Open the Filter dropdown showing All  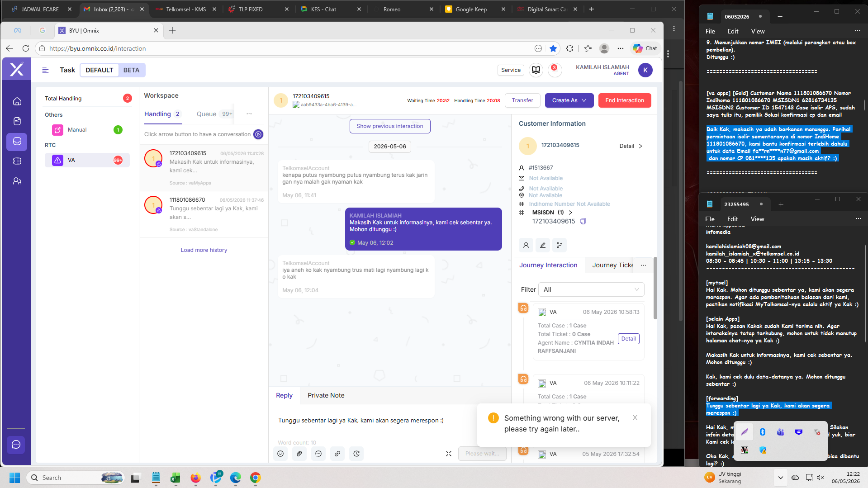(591, 289)
